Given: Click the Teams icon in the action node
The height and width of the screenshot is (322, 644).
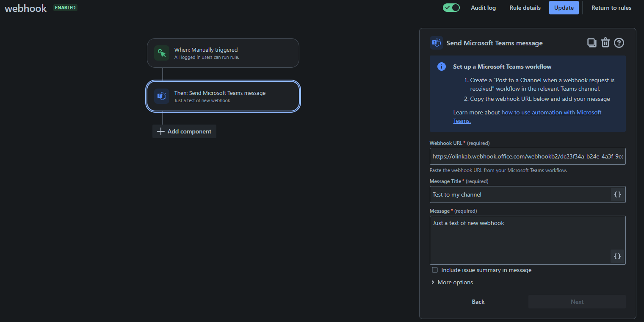Looking at the screenshot, I should coord(162,96).
